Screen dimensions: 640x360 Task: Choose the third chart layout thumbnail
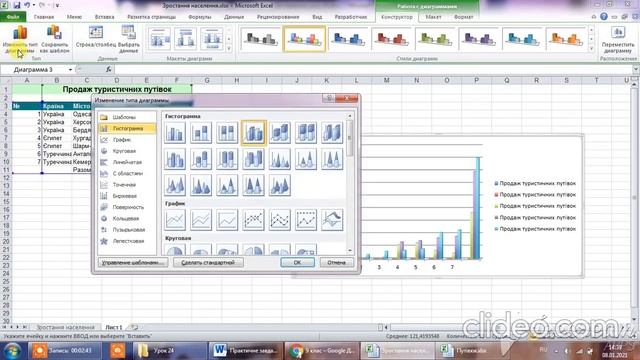[x=211, y=39]
